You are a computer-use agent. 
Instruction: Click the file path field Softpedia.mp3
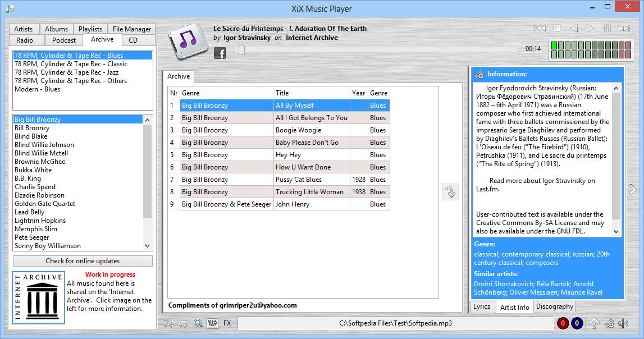click(395, 323)
